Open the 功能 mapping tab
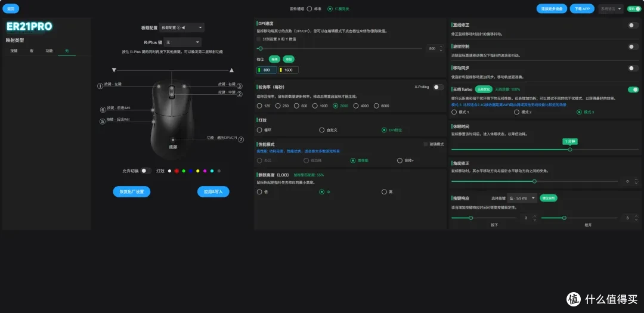Image resolution: width=644 pixels, height=313 pixels. tap(49, 51)
